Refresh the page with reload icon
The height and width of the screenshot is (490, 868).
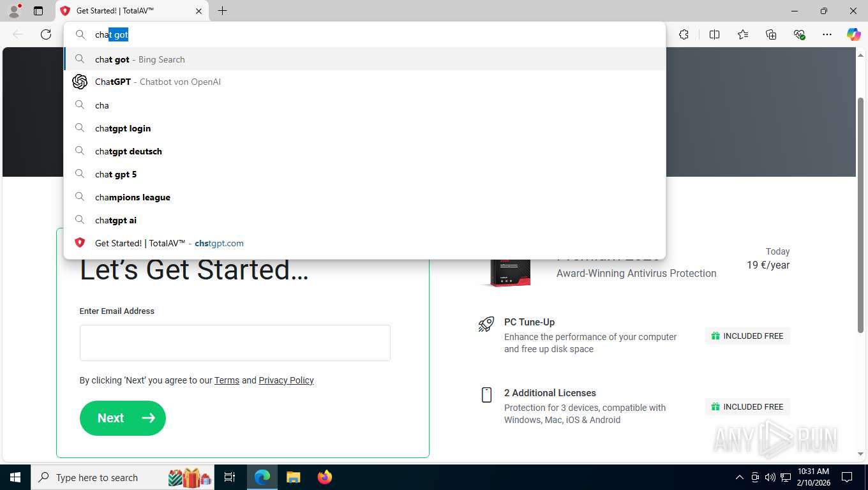(x=46, y=34)
